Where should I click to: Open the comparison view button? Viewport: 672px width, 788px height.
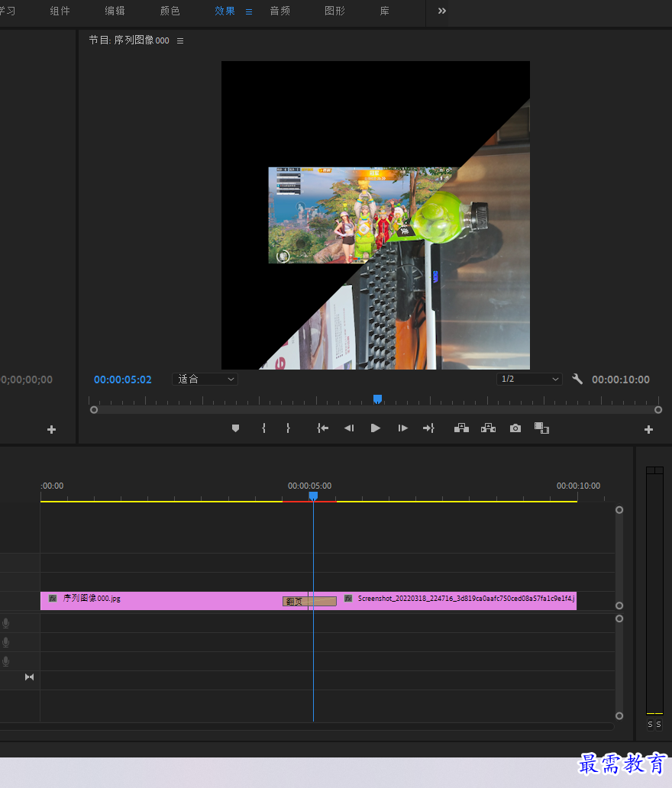coord(541,428)
